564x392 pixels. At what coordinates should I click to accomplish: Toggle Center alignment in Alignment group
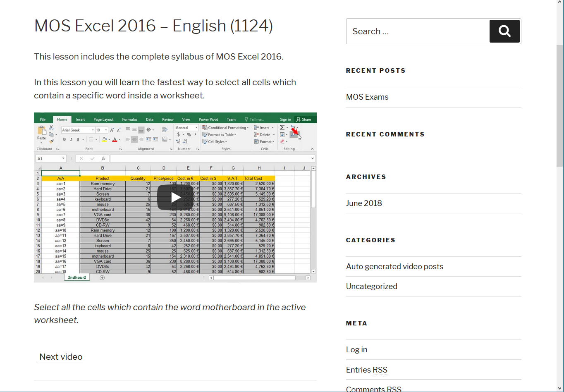tap(134, 139)
